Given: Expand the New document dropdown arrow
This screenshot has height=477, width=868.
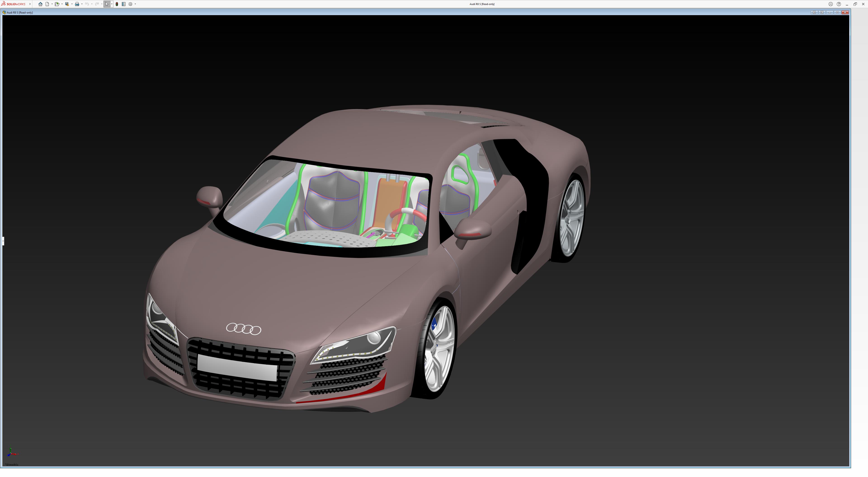Looking at the screenshot, I should point(52,4).
